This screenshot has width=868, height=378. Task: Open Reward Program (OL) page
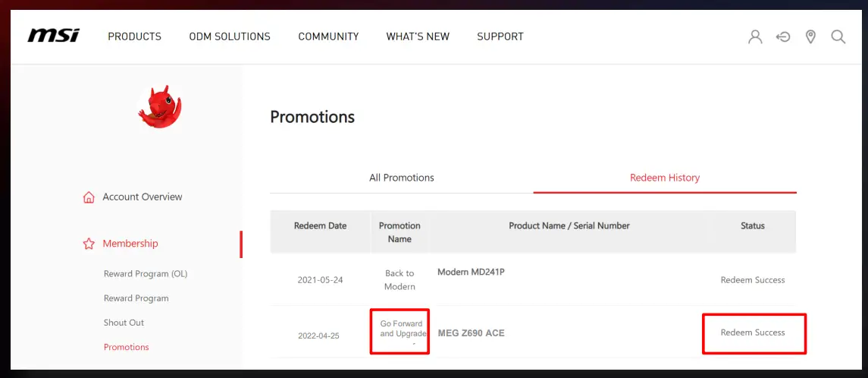146,274
